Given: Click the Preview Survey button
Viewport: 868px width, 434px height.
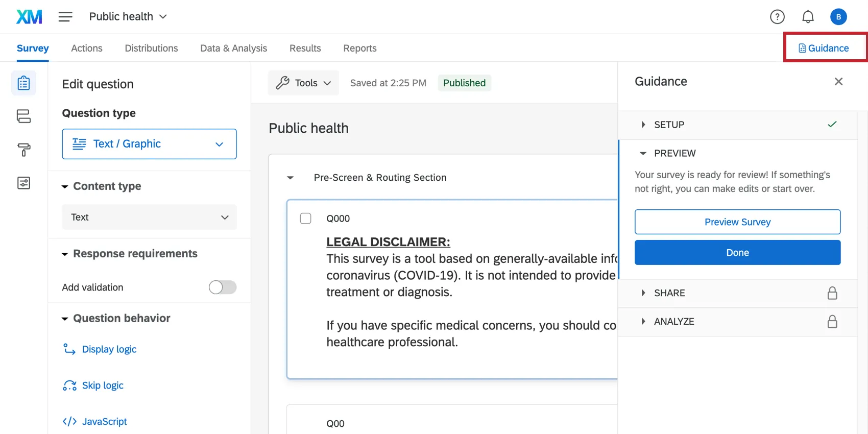Looking at the screenshot, I should (737, 222).
